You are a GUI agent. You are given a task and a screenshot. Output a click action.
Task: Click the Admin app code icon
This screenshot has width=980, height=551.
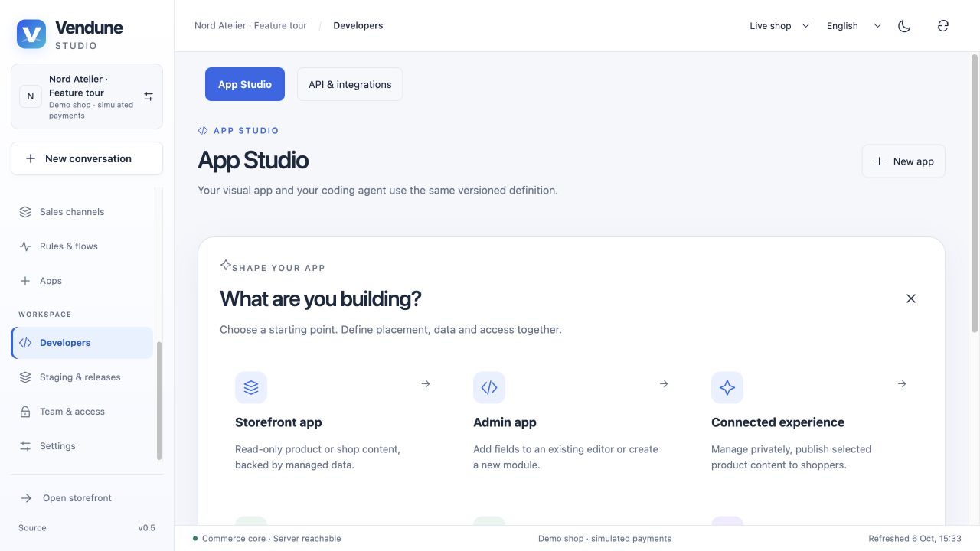click(x=489, y=388)
